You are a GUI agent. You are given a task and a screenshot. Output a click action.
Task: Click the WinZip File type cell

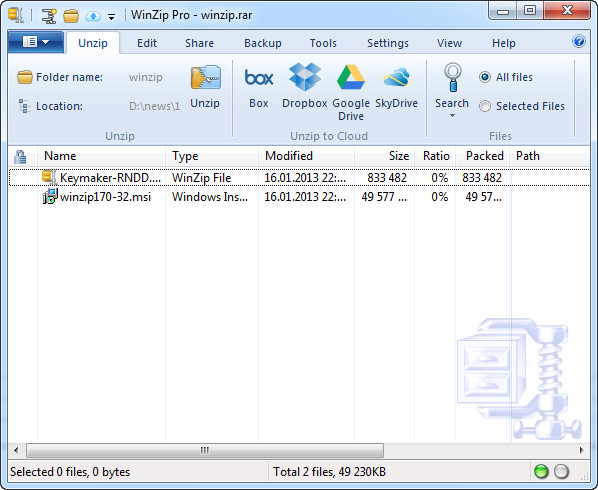201,178
